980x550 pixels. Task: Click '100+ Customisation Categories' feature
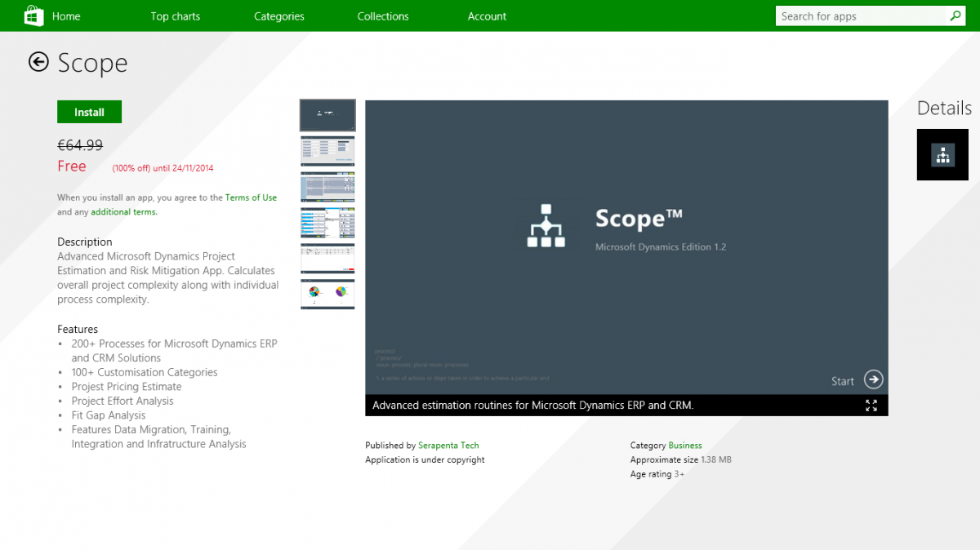(145, 372)
